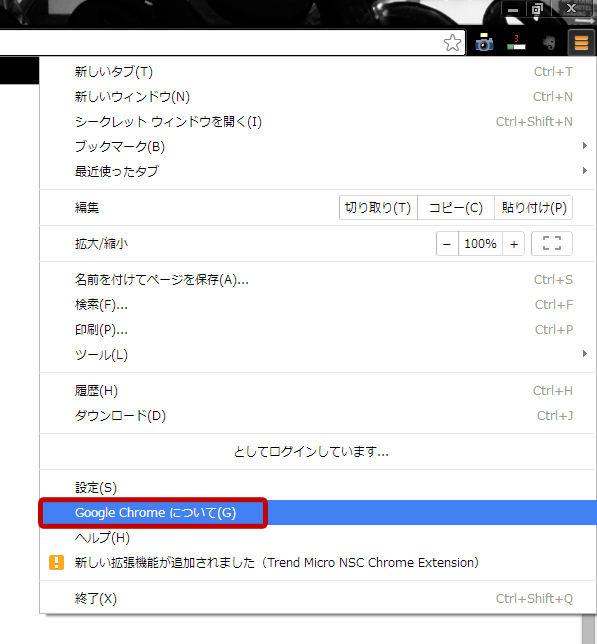Click 新しい拡張機能が追加されました notification
The width and height of the screenshot is (597, 644).
(318, 562)
